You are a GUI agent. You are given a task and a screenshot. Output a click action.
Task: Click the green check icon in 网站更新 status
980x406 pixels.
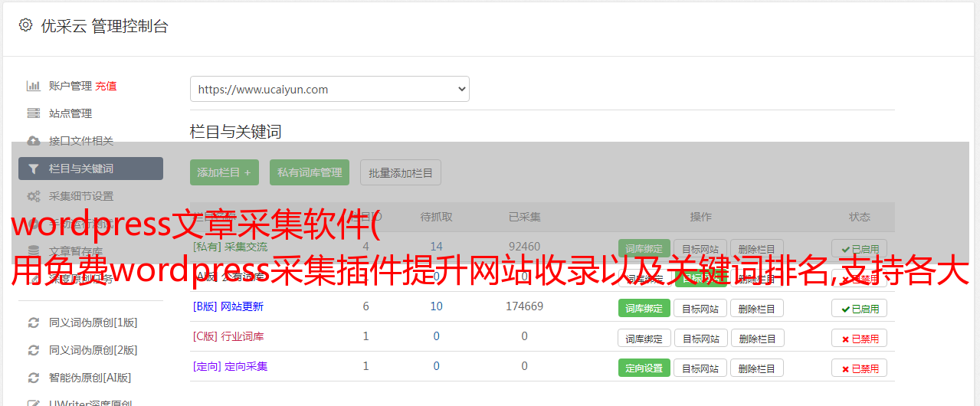(x=845, y=308)
